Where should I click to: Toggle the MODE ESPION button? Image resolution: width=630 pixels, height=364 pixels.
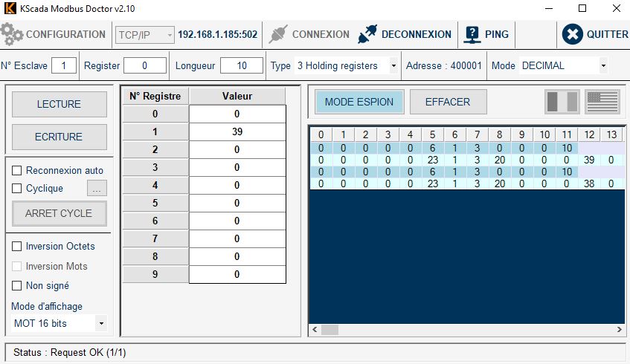tap(359, 102)
